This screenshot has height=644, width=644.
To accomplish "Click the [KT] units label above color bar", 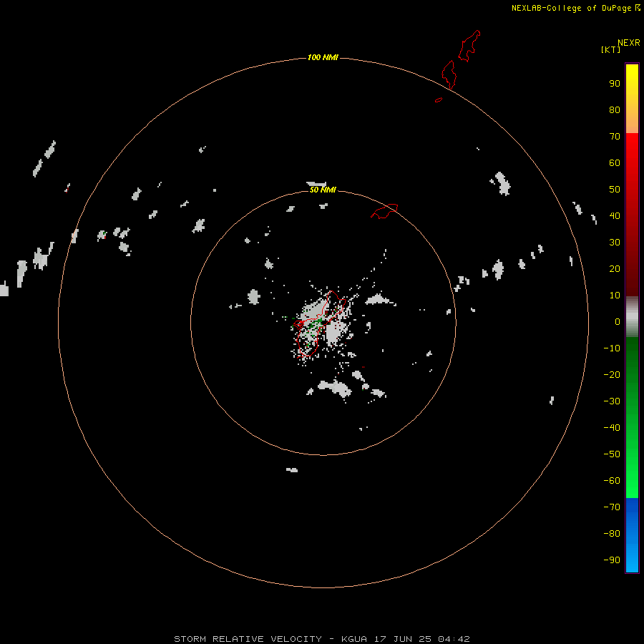I will coord(610,49).
